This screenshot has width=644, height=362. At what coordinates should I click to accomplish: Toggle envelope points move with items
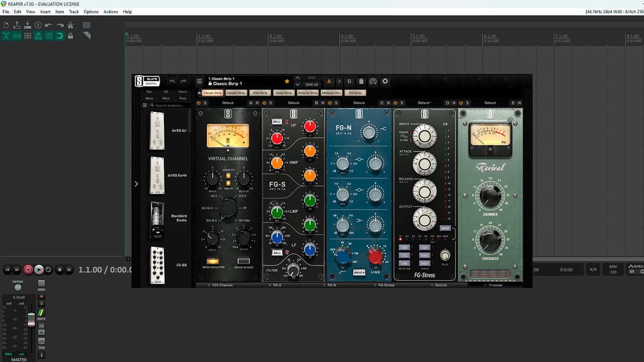tap(38, 36)
